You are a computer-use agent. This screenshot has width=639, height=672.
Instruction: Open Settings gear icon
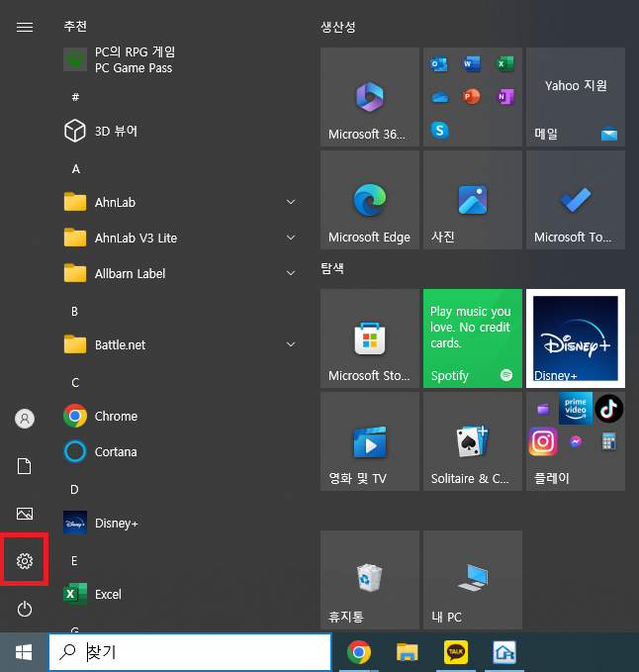point(25,560)
